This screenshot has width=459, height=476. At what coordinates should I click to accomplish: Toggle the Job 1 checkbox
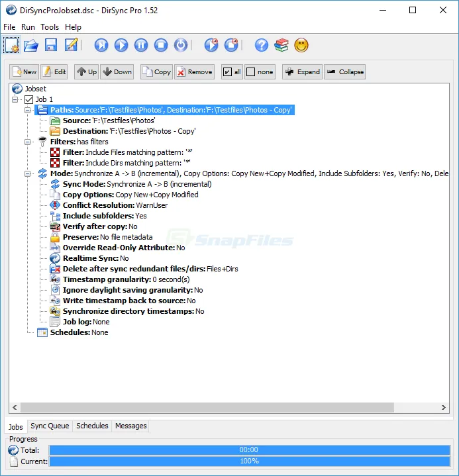pos(29,99)
